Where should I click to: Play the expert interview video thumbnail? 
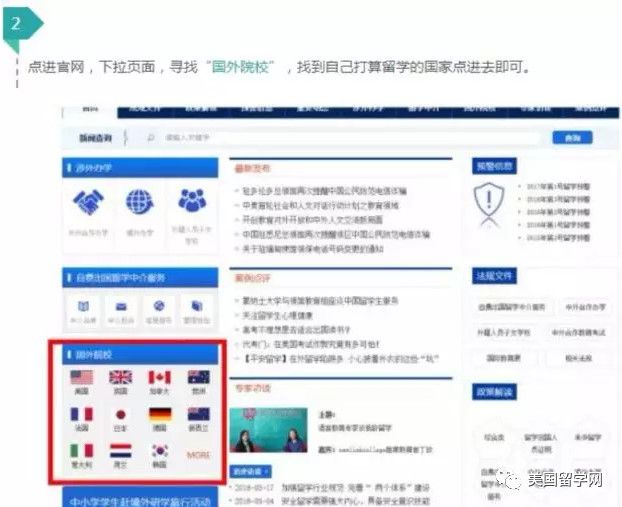click(x=269, y=430)
